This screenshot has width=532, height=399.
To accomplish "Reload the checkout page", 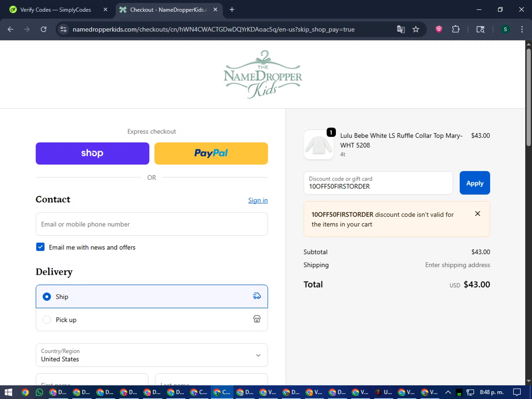I will (44, 29).
